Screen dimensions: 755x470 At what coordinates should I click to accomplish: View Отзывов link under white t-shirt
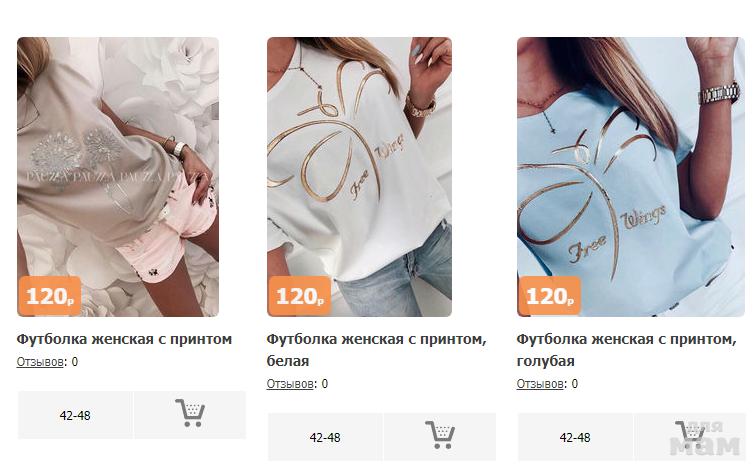click(x=290, y=384)
